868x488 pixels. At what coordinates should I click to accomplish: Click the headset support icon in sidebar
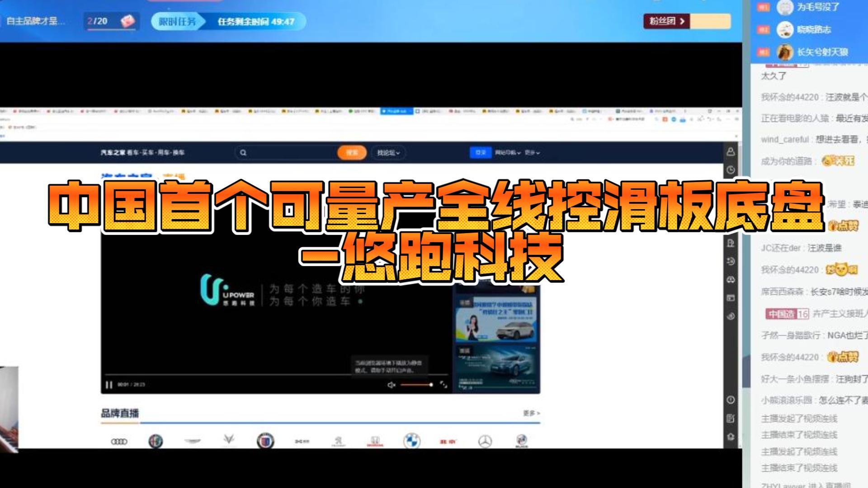point(731,437)
